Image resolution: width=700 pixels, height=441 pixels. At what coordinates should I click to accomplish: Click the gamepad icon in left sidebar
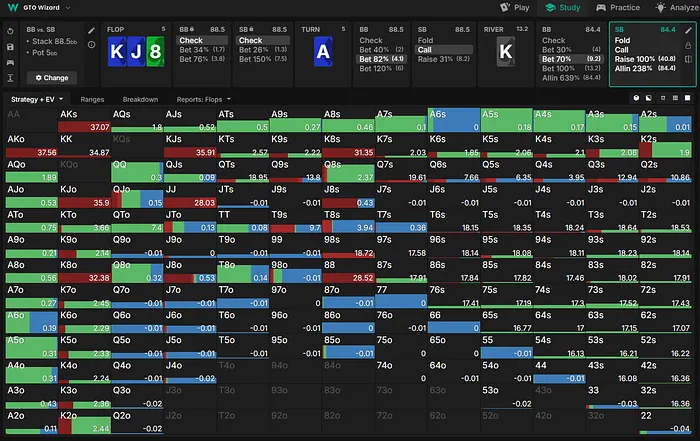[x=10, y=62]
